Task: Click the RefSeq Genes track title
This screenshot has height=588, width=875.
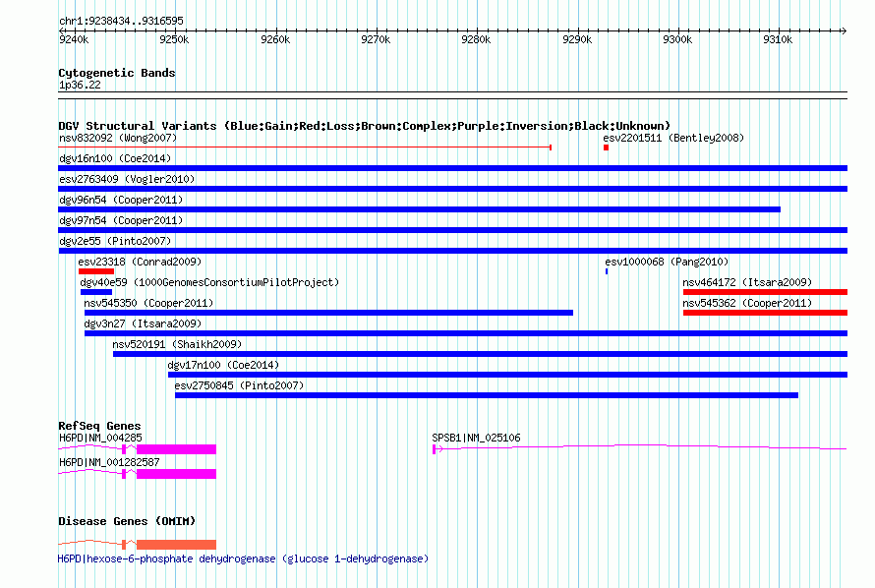Action: (99, 426)
